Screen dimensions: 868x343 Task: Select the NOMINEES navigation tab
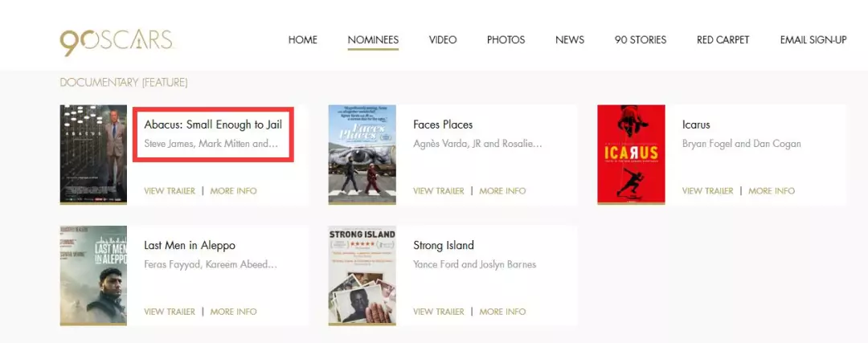pyautogui.click(x=373, y=40)
